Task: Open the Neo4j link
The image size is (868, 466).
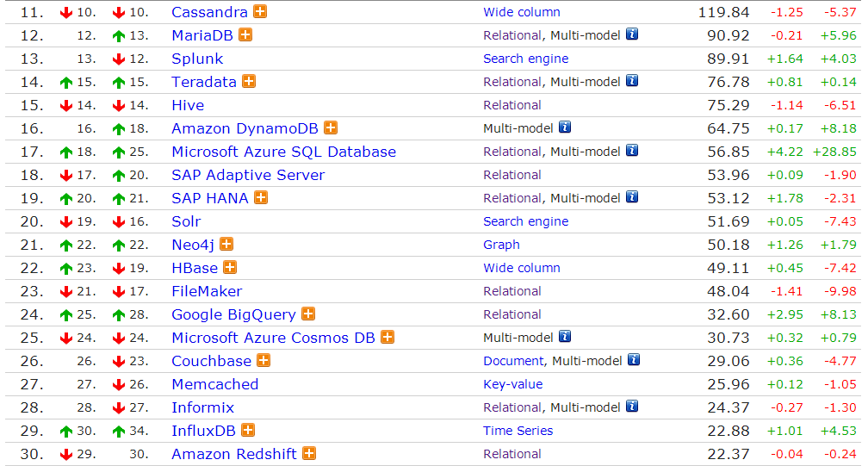Action: pos(193,245)
